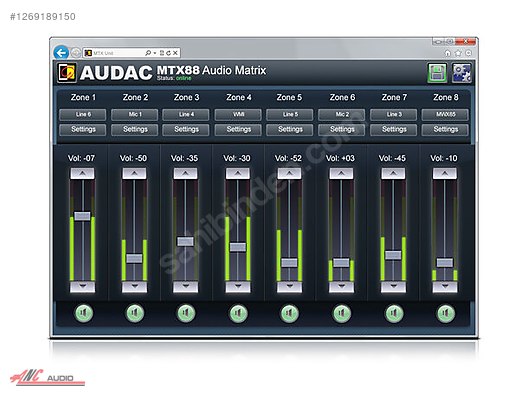Open Settings for Zone 8
Screen dimensions: 528x396
coord(445,130)
